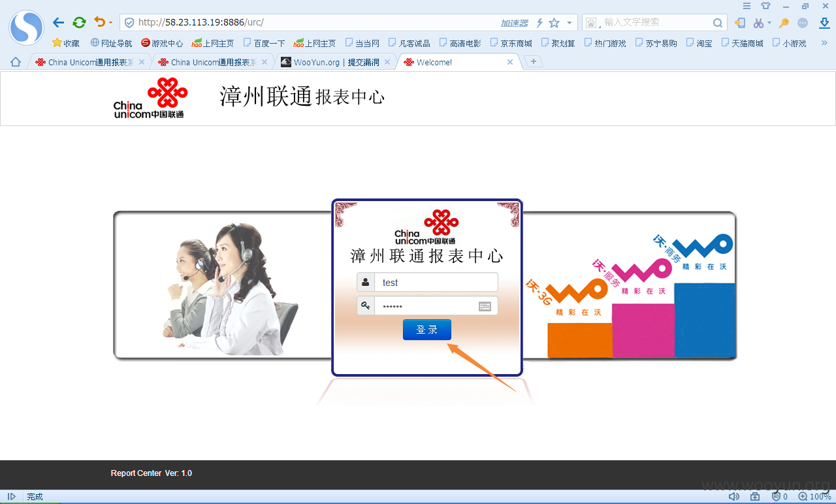Click the 收藏 favorites star

pyautogui.click(x=65, y=43)
